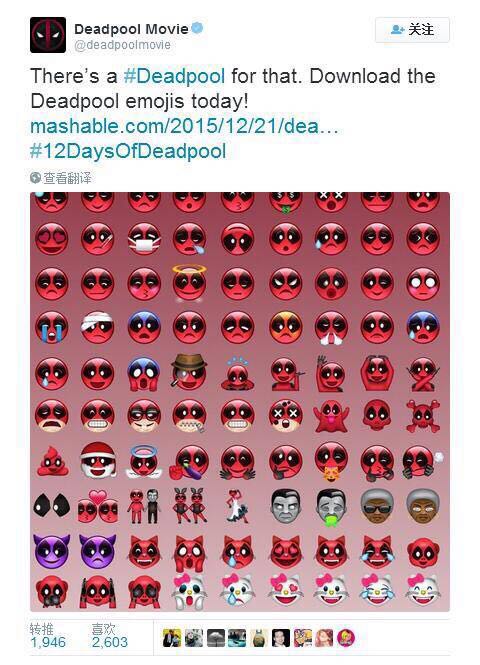The width and height of the screenshot is (480, 665).
Task: Click the 关注 follow button
Action: point(412,30)
